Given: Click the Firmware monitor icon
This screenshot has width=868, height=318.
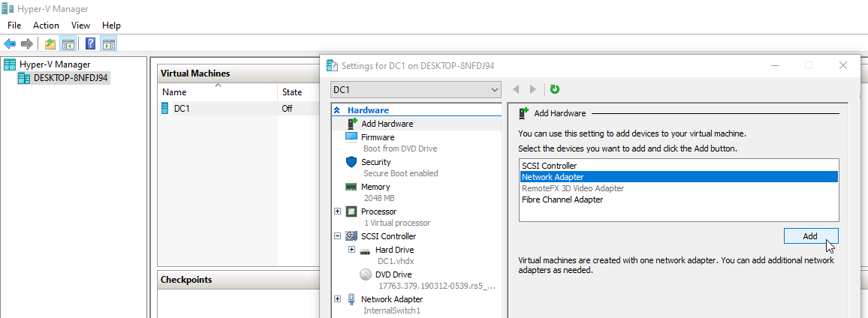Looking at the screenshot, I should tap(351, 136).
